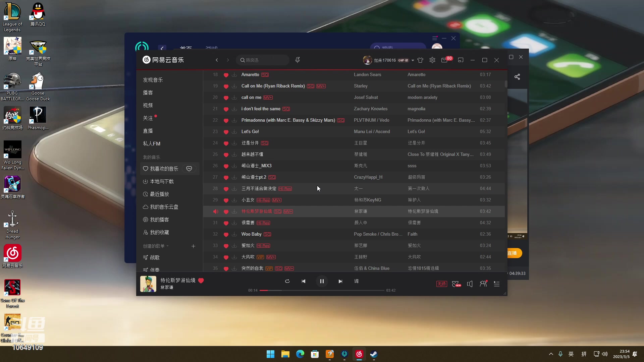Pause the currently playing song

pos(322,281)
